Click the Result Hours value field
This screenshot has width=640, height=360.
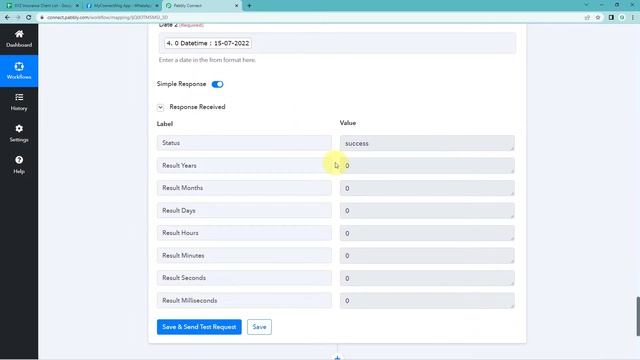pos(427,233)
